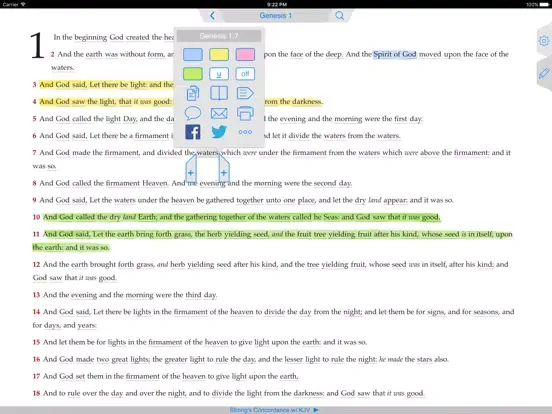Print the selected verse
Image resolution: width=552 pixels, height=414 pixels.
click(245, 113)
